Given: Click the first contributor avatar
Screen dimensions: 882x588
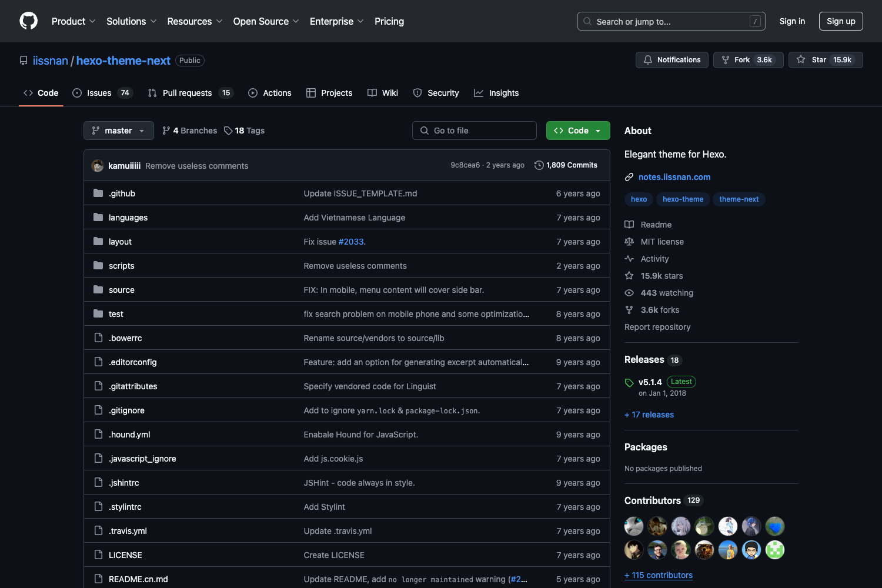Looking at the screenshot, I should pos(634,526).
